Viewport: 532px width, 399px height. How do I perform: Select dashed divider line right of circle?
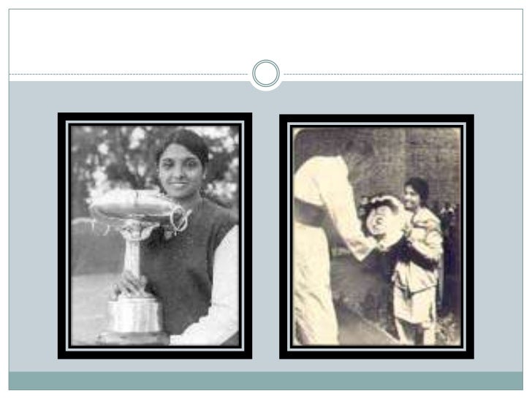403,74
